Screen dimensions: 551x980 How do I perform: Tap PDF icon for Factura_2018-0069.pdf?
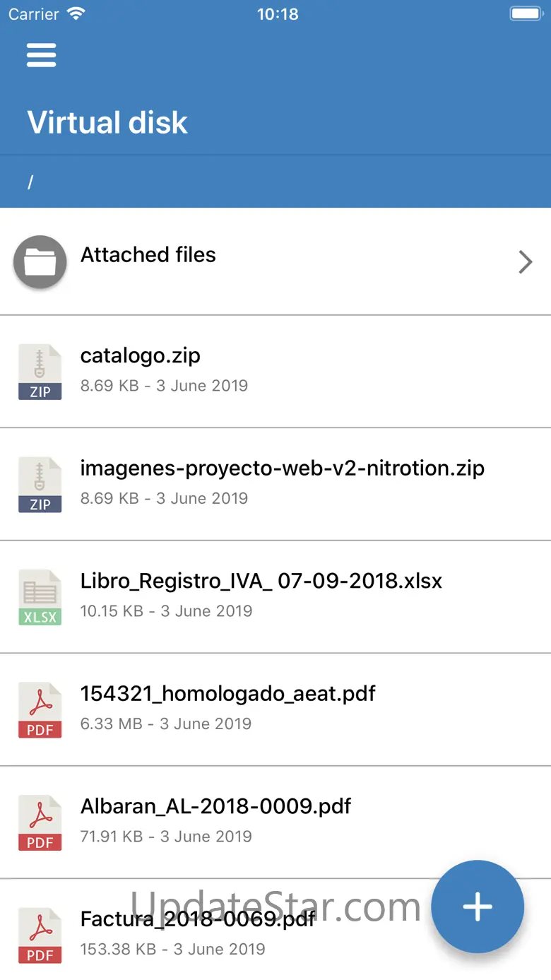[40, 935]
